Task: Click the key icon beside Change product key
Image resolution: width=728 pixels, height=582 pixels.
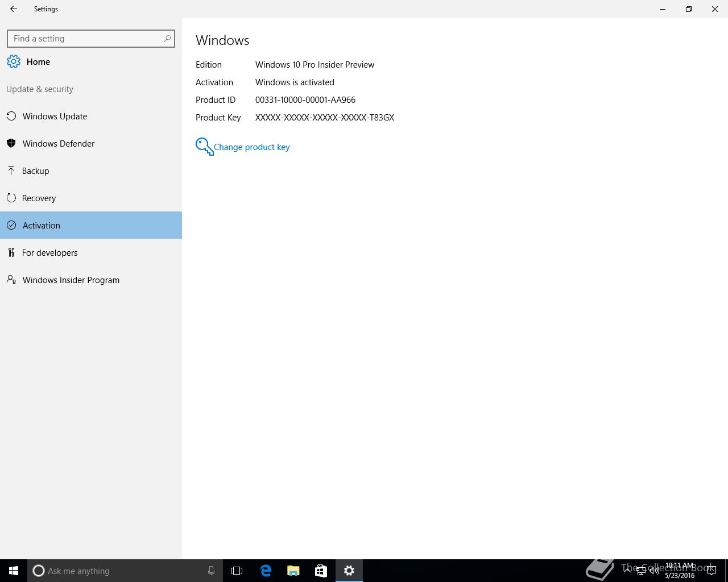Action: (x=204, y=147)
